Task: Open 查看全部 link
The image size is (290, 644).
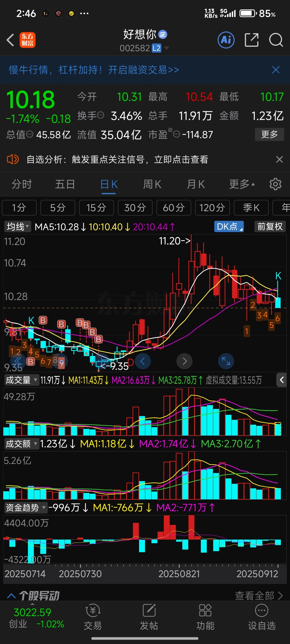Action: tap(259, 596)
